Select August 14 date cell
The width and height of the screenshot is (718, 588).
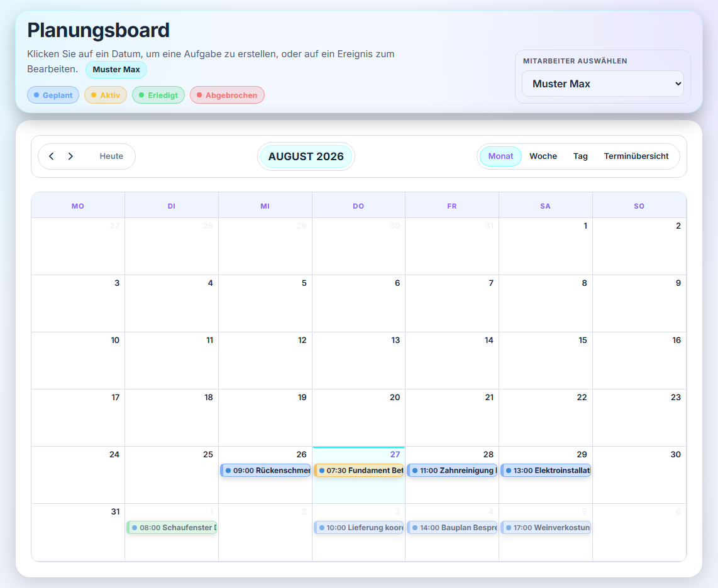(452, 361)
